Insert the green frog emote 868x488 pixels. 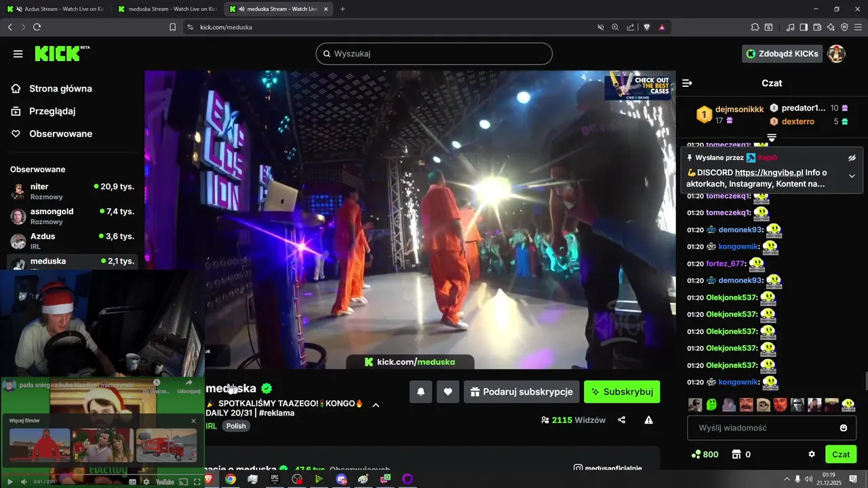click(711, 405)
